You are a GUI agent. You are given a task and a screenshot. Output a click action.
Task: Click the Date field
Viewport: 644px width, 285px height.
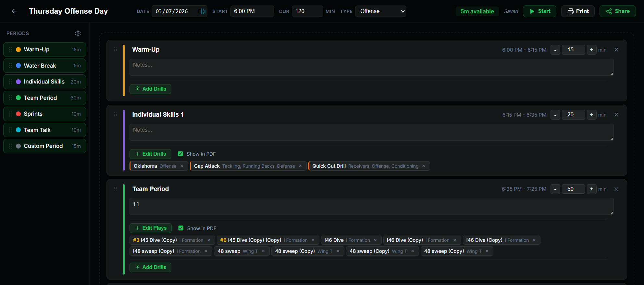180,11
